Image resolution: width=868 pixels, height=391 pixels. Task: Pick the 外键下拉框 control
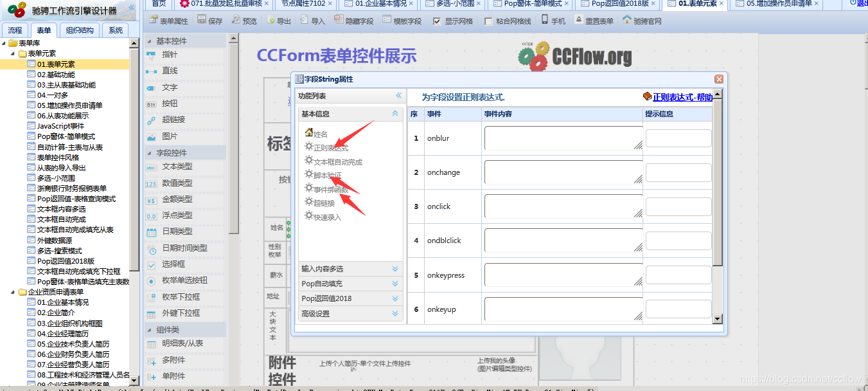(181, 313)
